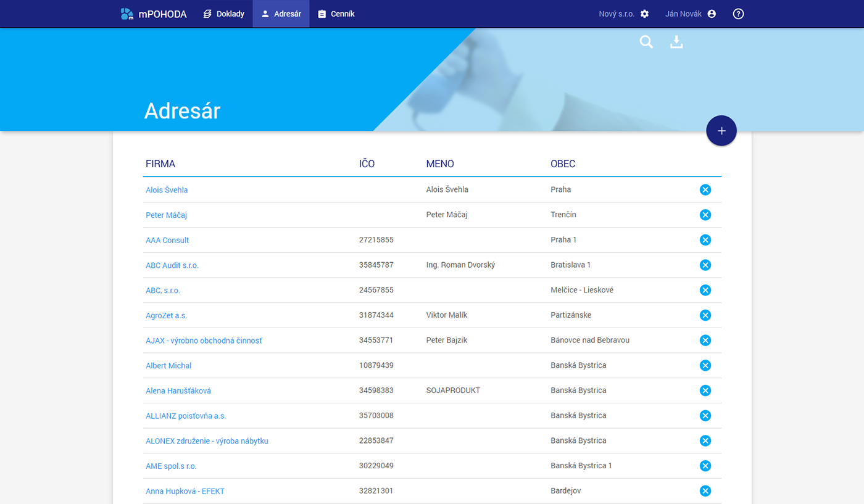
Task: Click the mPOHODA logo
Action: (154, 14)
